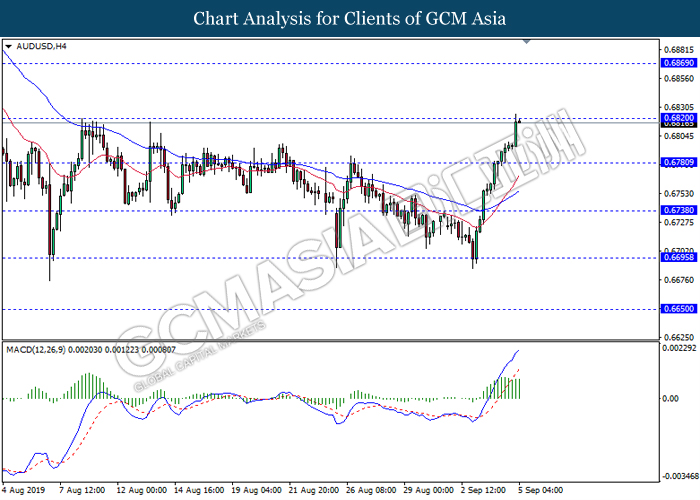Click the 7 Aug 12:00 time label
Screen dimensions: 700x500
point(82,490)
